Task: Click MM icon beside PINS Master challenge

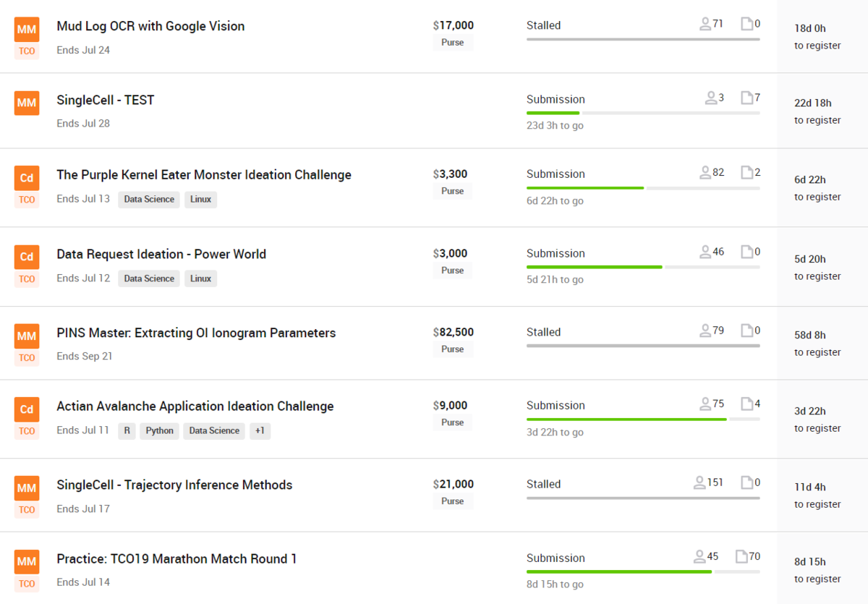Action: click(27, 336)
